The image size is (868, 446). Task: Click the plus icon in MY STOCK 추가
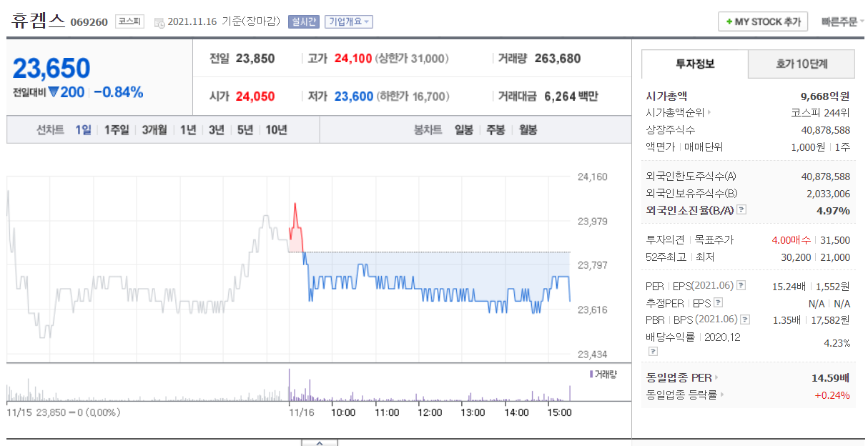point(729,22)
